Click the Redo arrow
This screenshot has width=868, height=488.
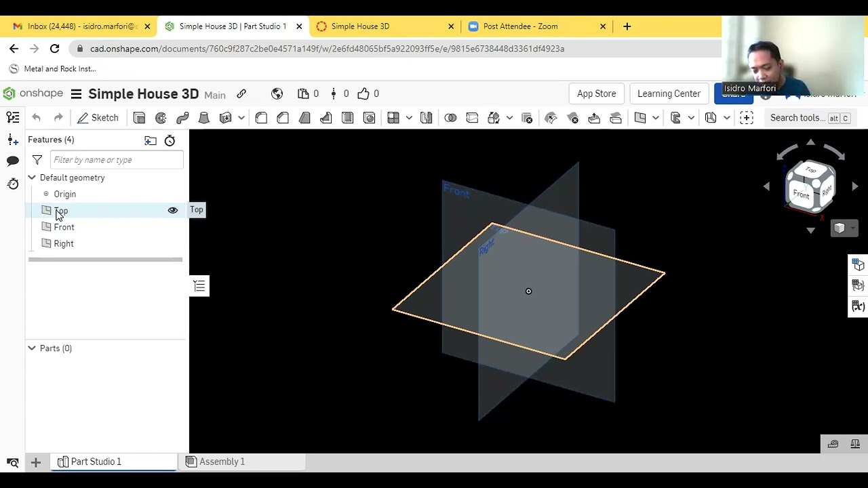[58, 118]
